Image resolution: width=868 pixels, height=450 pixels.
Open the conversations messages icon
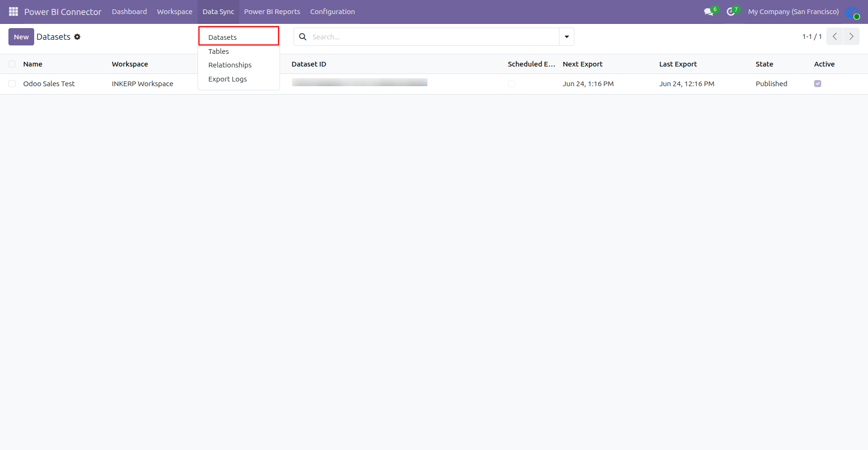(x=709, y=12)
